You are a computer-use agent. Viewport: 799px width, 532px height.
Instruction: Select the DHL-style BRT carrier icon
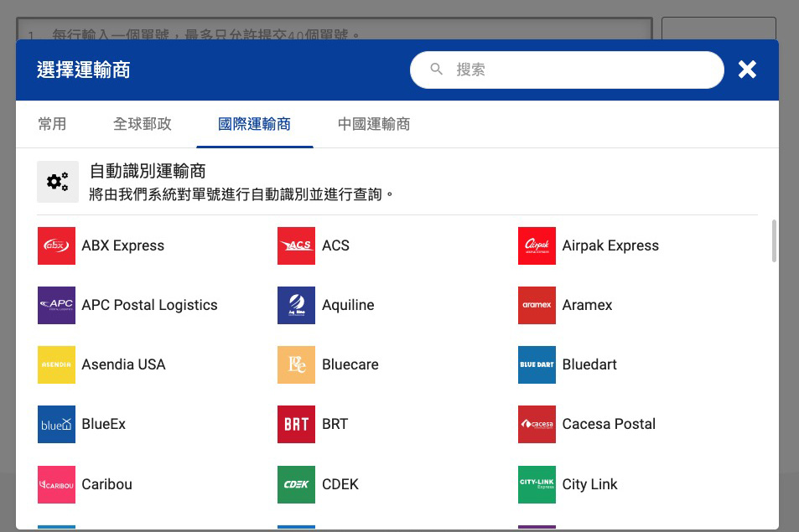[296, 424]
